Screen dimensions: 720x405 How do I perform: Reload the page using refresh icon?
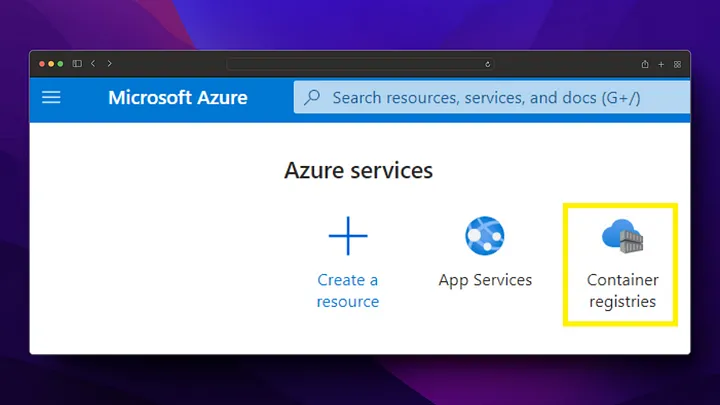(x=488, y=64)
